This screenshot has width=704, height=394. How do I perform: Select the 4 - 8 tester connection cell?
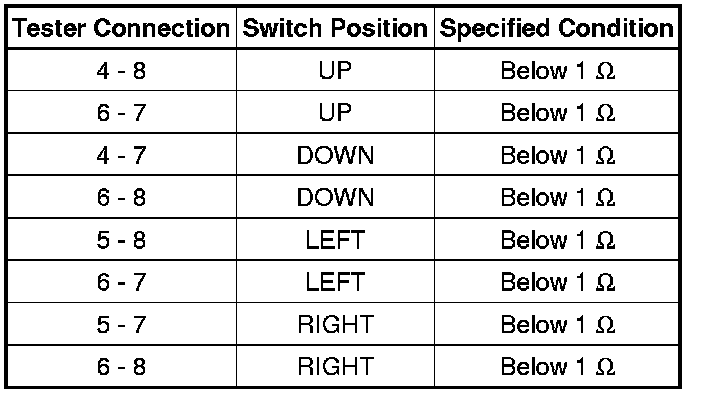click(121, 70)
